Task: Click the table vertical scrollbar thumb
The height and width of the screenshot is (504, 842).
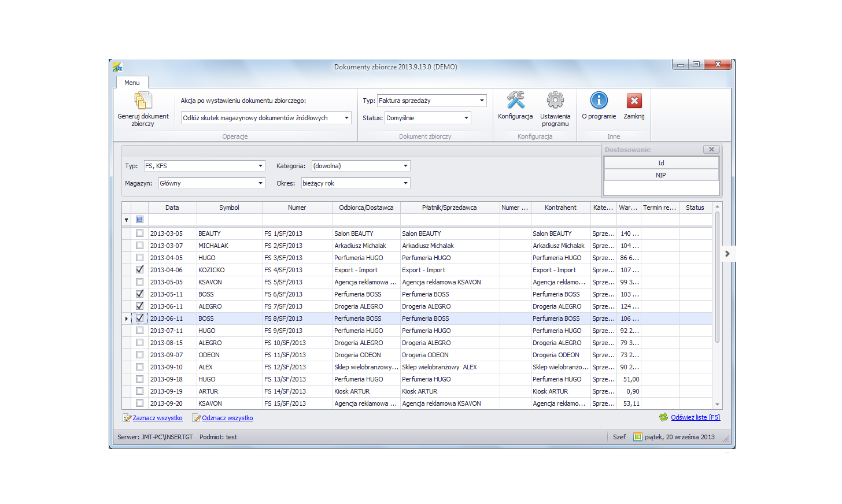Action: coord(717,277)
